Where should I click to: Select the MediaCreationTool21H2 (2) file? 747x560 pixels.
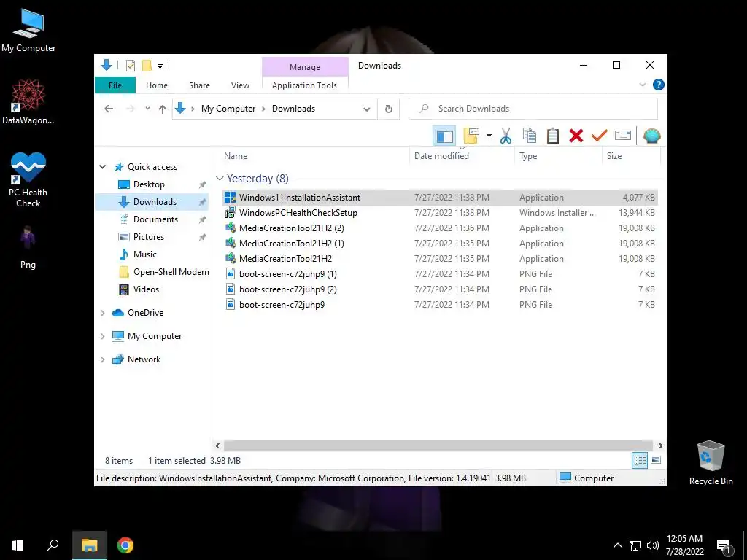tap(440, 228)
